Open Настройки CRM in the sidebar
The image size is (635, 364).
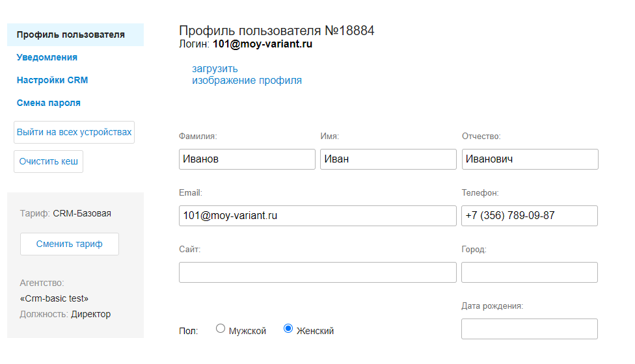click(52, 80)
